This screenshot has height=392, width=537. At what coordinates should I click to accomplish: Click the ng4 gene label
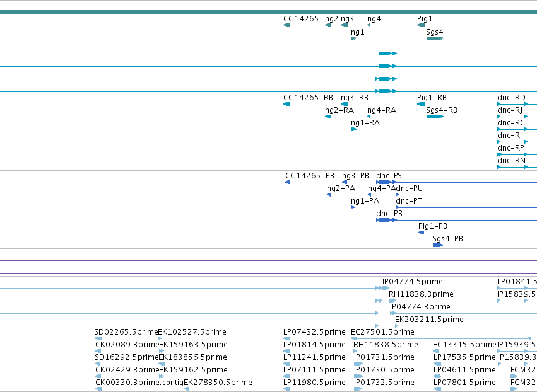pyautogui.click(x=374, y=19)
